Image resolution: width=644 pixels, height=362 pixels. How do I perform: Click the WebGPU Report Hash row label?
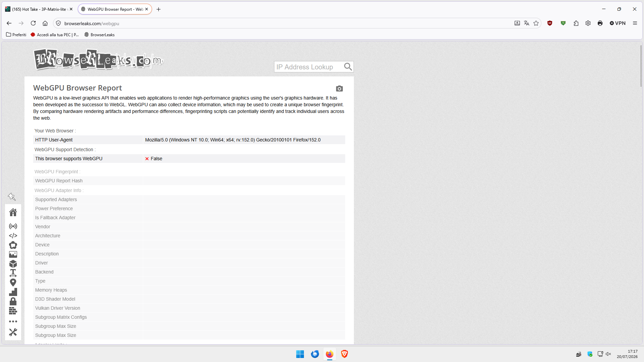coord(59,181)
